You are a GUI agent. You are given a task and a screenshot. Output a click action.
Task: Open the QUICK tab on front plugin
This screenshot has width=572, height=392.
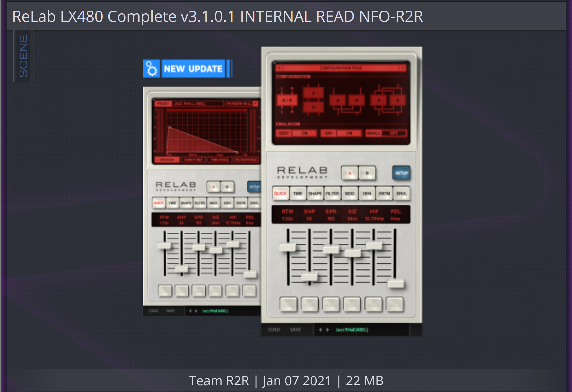pos(280,193)
